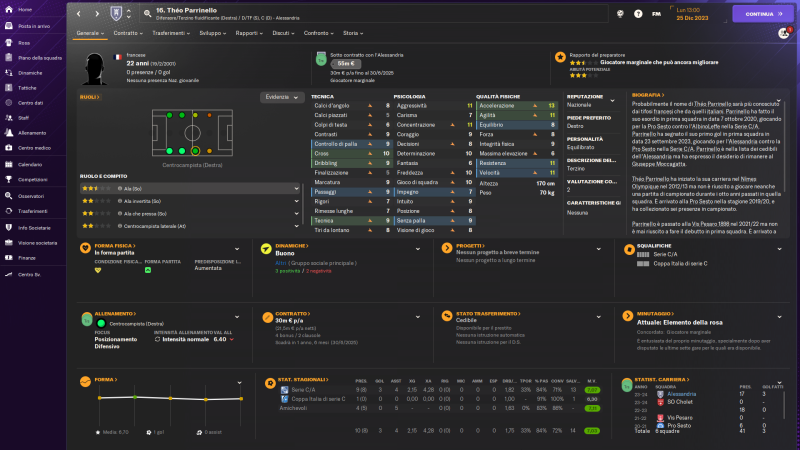
Task: Open Visione societaria
Action: click(37, 243)
